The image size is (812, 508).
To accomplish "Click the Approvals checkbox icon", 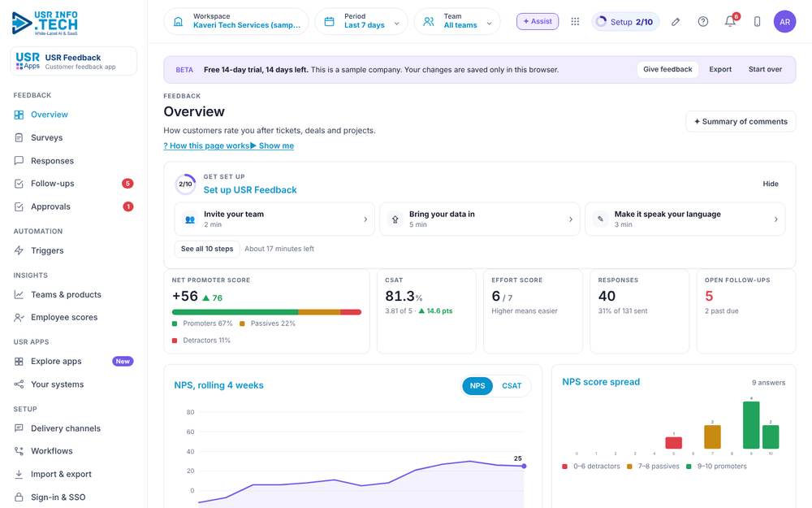I will click(19, 206).
